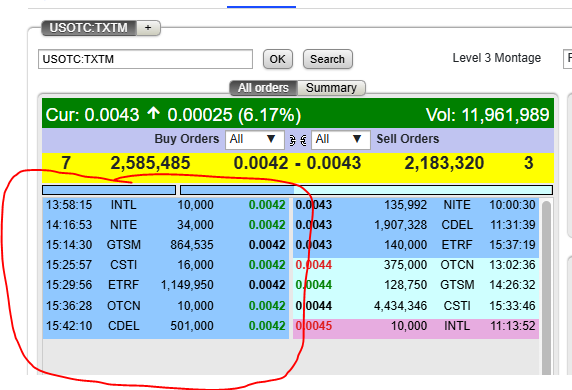This screenshot has height=390, width=572.
Task: Select the NITE 135,992 sell order
Action: click(x=416, y=205)
